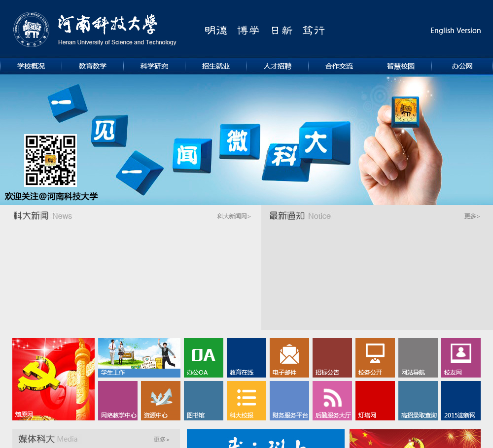493x448 pixels.
Task: Open the 2015迎新网 tile
Action: (x=461, y=401)
